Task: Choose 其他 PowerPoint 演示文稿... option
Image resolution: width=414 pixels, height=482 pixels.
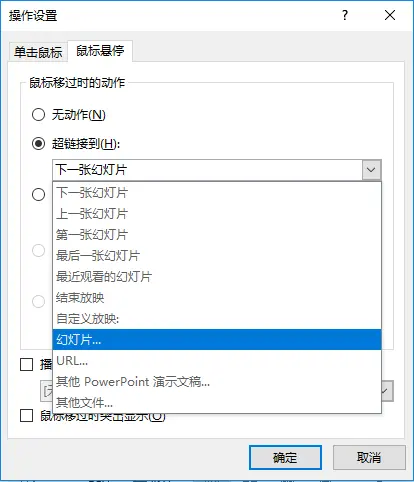Action: [x=217, y=382]
